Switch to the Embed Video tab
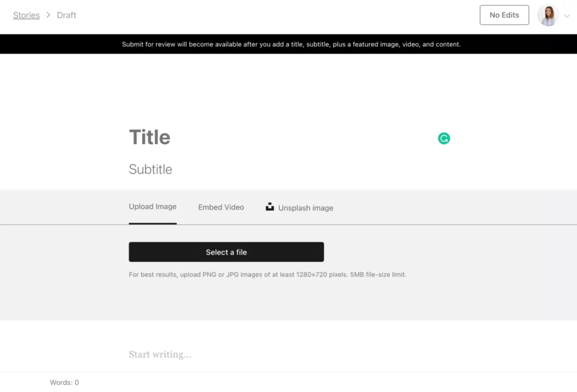 [x=221, y=207]
